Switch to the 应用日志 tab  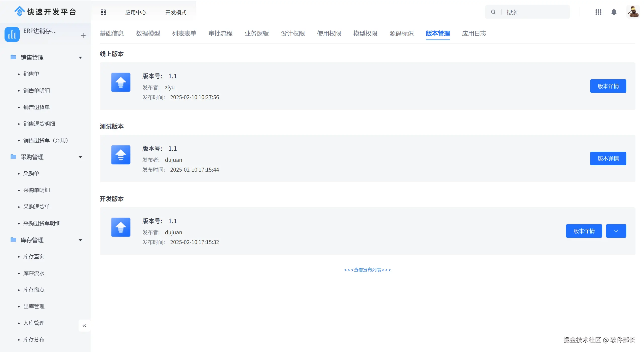pos(474,33)
